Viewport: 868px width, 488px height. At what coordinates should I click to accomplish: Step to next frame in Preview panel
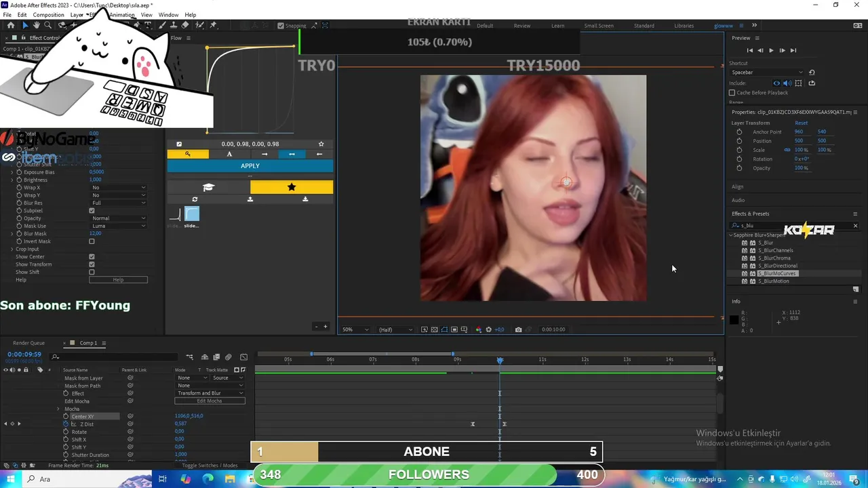(x=782, y=50)
